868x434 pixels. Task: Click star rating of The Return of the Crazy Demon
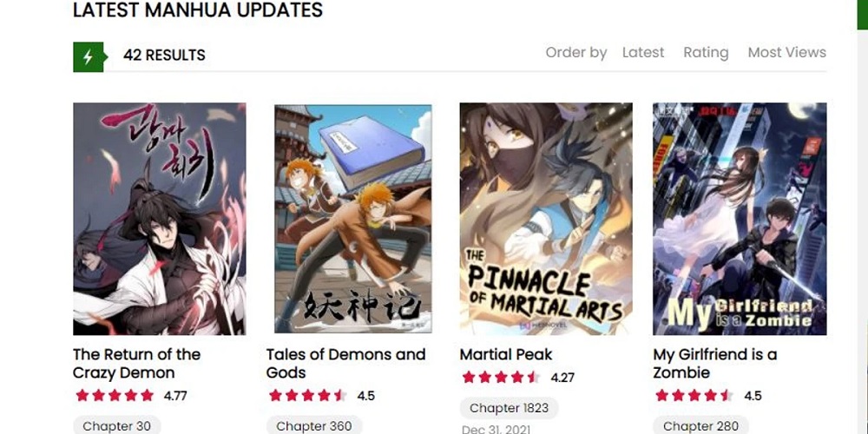tap(115, 395)
